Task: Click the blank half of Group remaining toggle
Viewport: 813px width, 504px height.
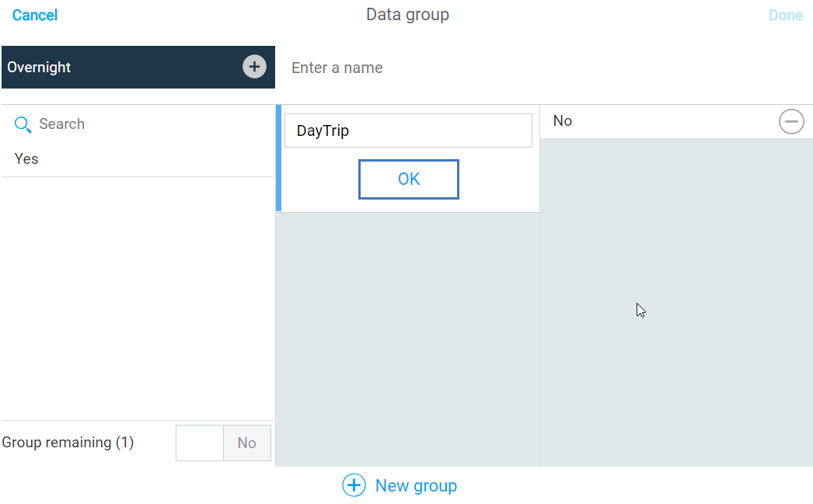Action: 200,443
